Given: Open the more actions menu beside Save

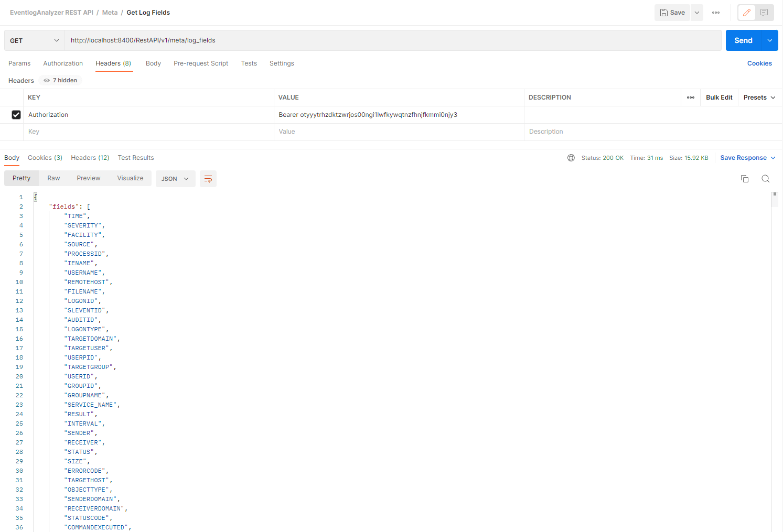Looking at the screenshot, I should 715,12.
